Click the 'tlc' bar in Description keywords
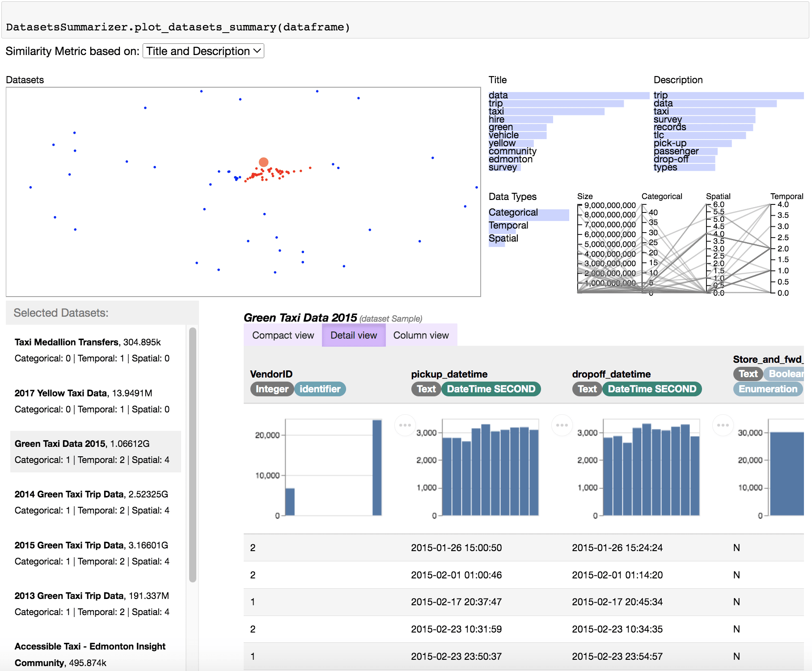 (x=700, y=135)
